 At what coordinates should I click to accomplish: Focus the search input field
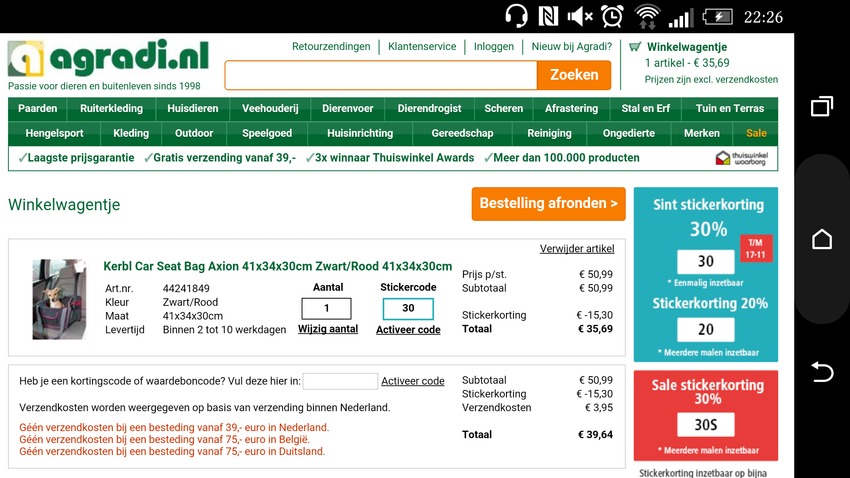(380, 75)
